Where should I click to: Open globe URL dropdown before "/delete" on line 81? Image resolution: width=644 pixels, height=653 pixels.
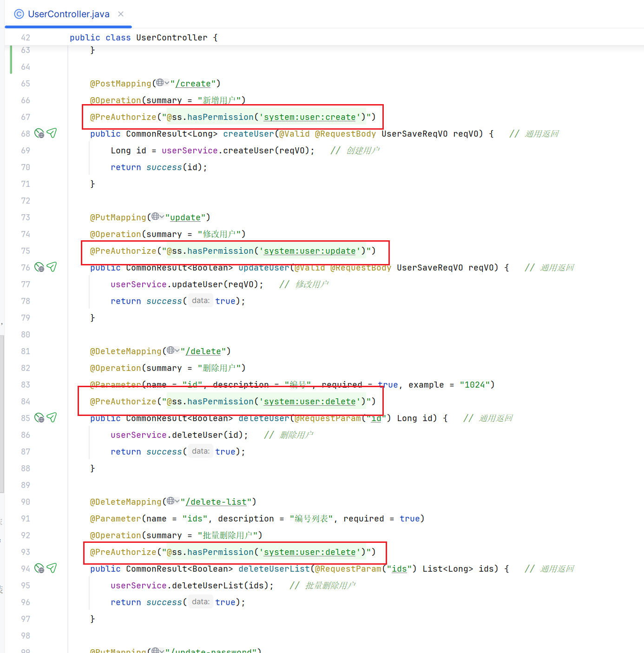(x=173, y=350)
